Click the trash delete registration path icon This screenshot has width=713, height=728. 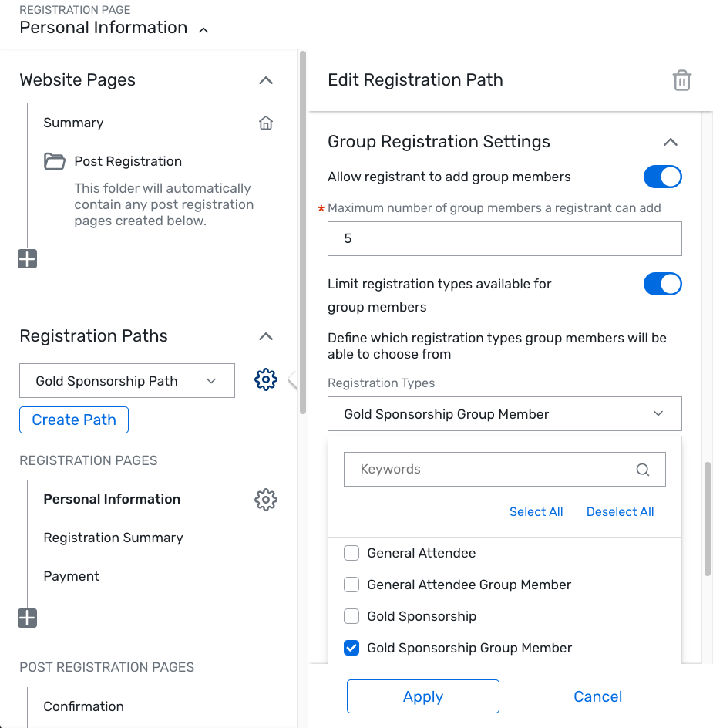pyautogui.click(x=682, y=80)
